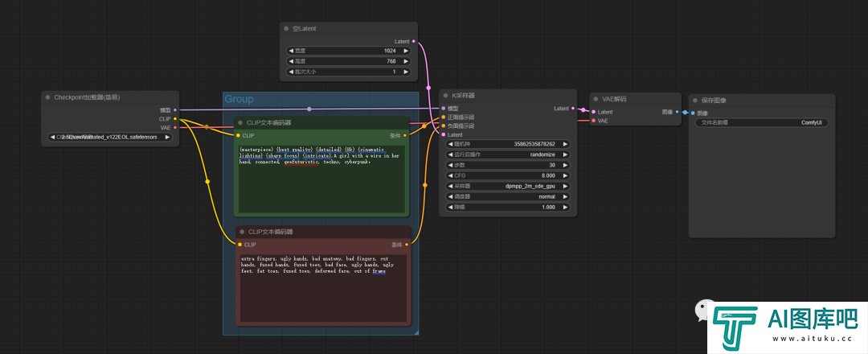Increase 高度 with its right arrow
The width and height of the screenshot is (868, 354).
click(x=407, y=61)
